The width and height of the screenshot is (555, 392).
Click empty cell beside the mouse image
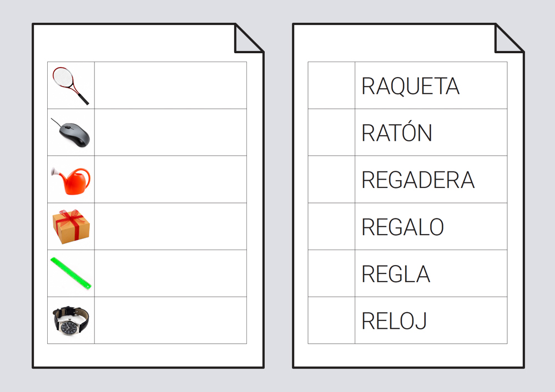click(170, 133)
